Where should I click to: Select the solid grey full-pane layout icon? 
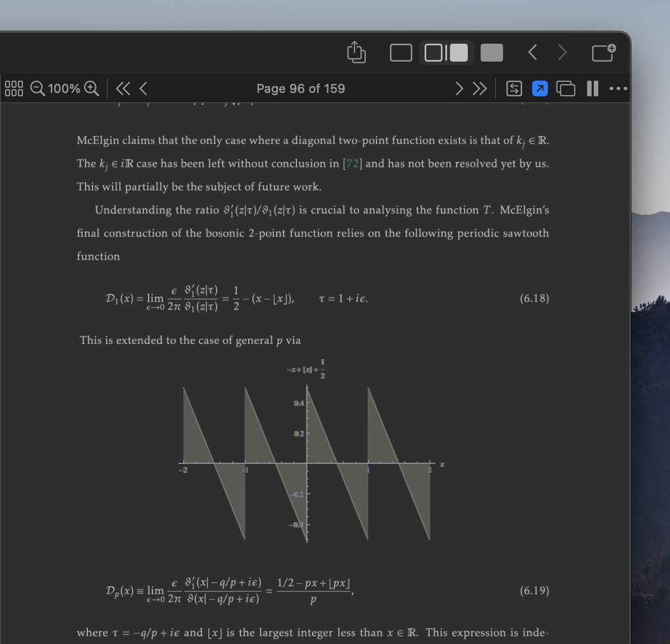click(492, 53)
